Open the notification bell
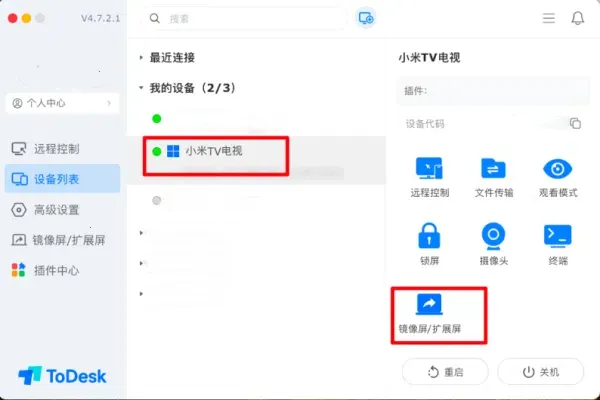 [577, 18]
